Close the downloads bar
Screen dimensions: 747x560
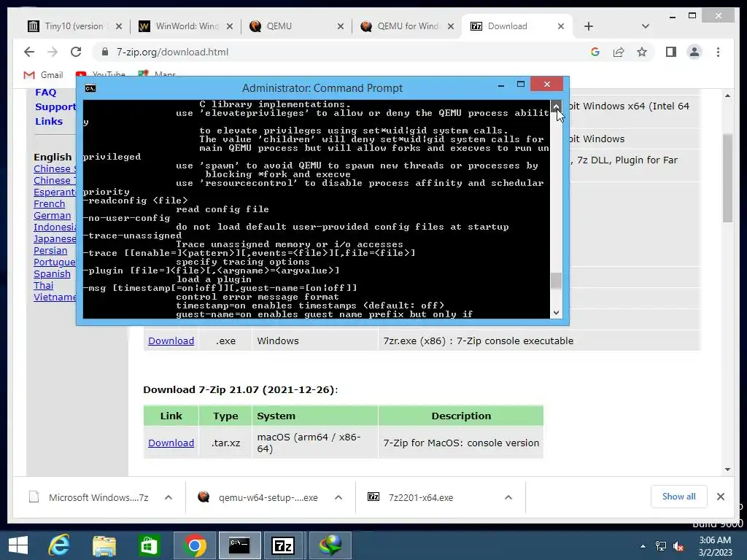(721, 497)
